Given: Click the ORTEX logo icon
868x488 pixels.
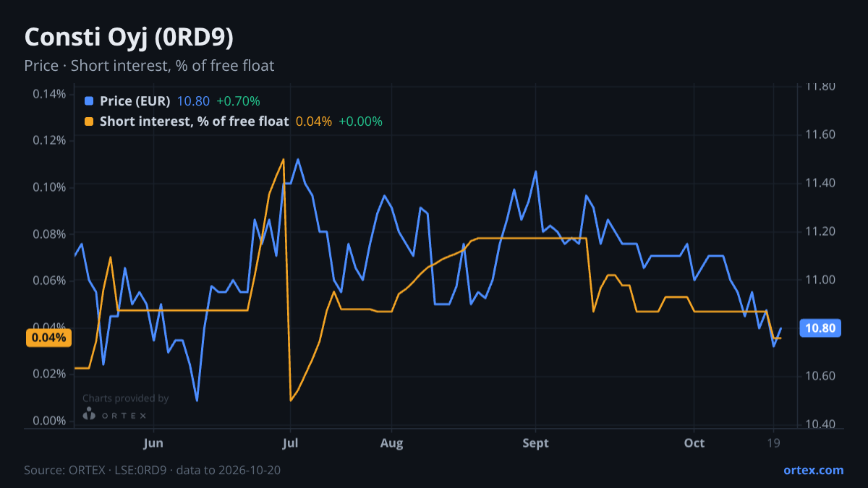Looking at the screenshot, I should 89,414.
